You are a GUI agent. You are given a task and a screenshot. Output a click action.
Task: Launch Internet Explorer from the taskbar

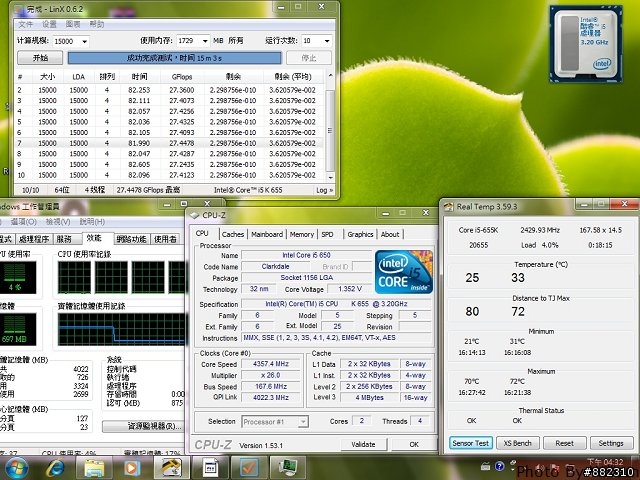click(55, 468)
